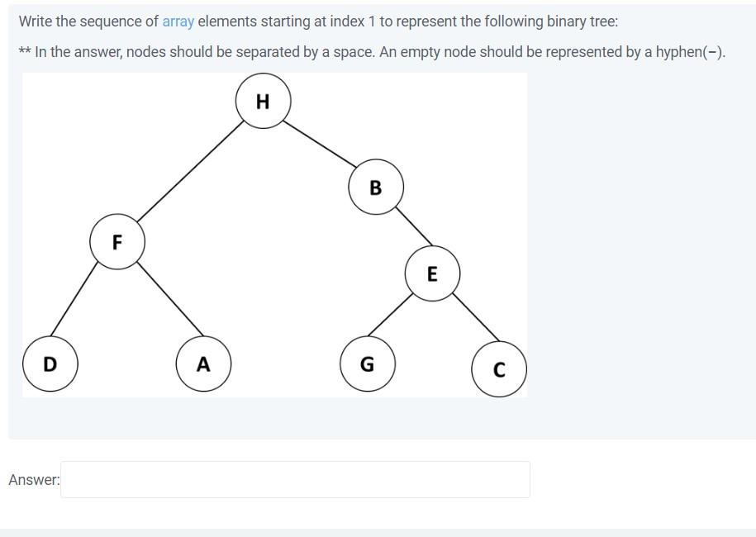Click leaf node C
This screenshot has width=756, height=537.
coord(499,369)
